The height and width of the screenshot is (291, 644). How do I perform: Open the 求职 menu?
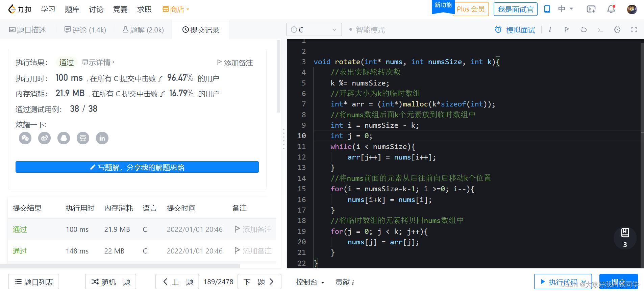(145, 9)
